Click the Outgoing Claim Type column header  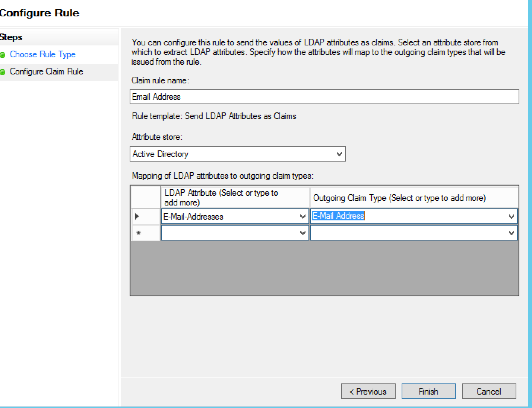point(414,198)
